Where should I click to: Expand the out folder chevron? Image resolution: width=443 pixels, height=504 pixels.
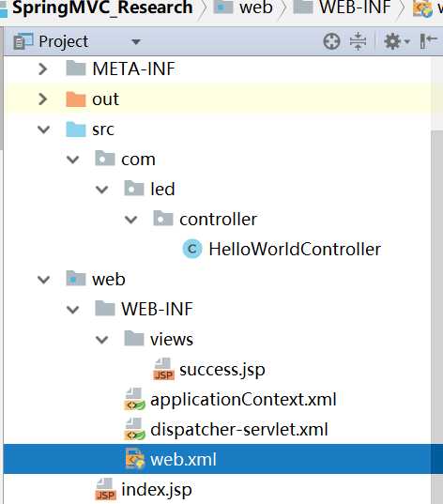[x=43, y=99]
